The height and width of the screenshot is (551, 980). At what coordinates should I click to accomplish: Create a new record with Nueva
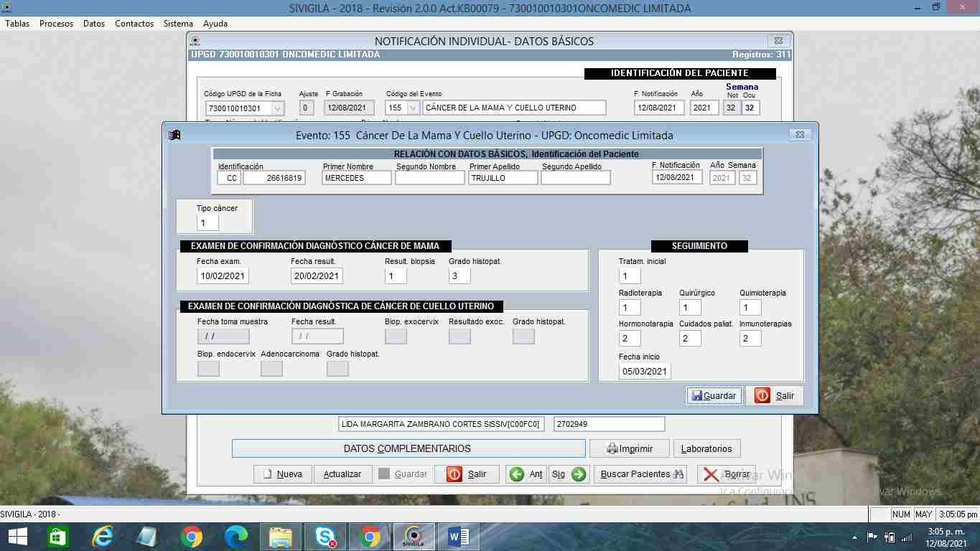point(281,474)
